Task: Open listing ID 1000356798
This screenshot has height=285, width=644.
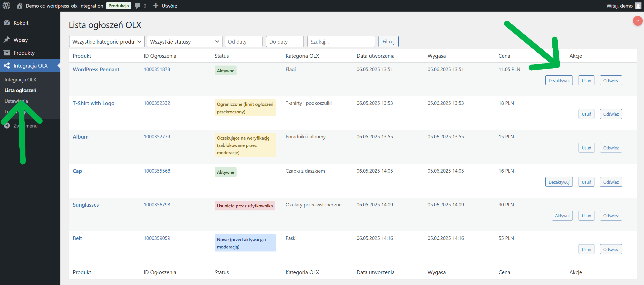Action: 157,205
